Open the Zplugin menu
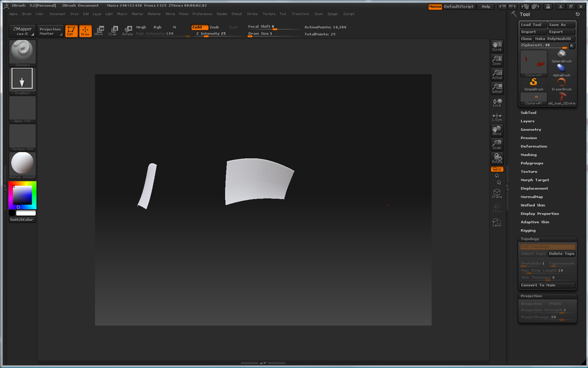The width and height of the screenshot is (588, 368). pyautogui.click(x=332, y=14)
